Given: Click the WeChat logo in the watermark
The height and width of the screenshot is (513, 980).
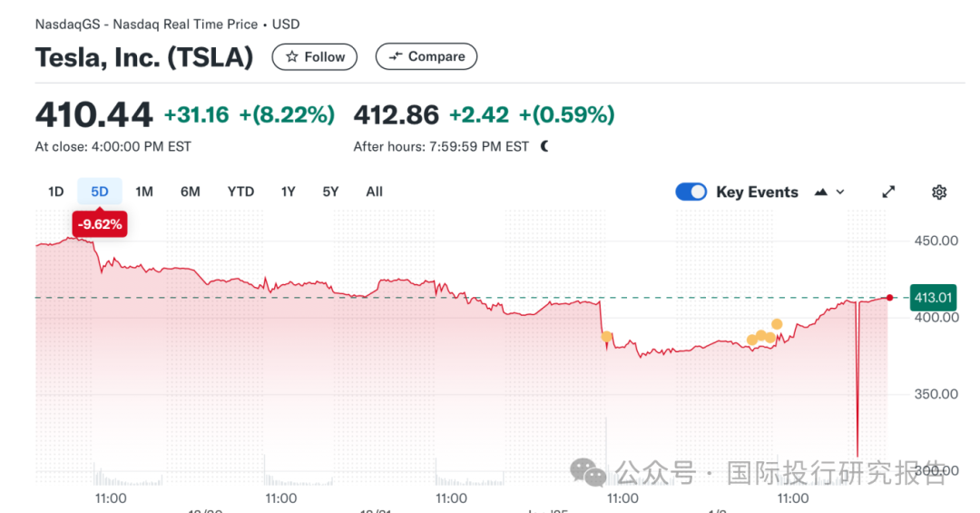Looking at the screenshot, I should [x=587, y=472].
